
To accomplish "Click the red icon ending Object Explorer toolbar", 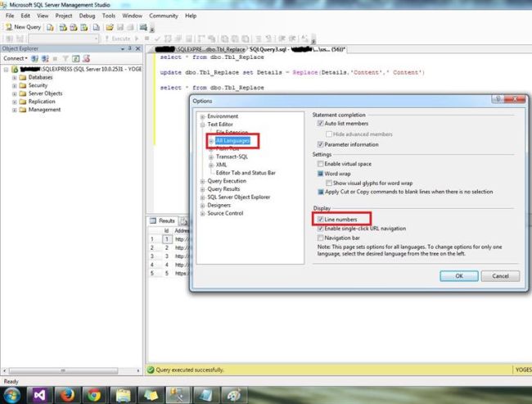I will (87, 58).
